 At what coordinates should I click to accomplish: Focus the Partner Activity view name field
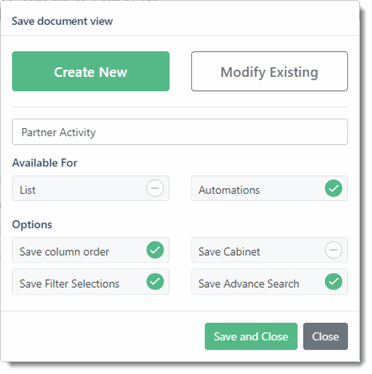[x=180, y=132]
